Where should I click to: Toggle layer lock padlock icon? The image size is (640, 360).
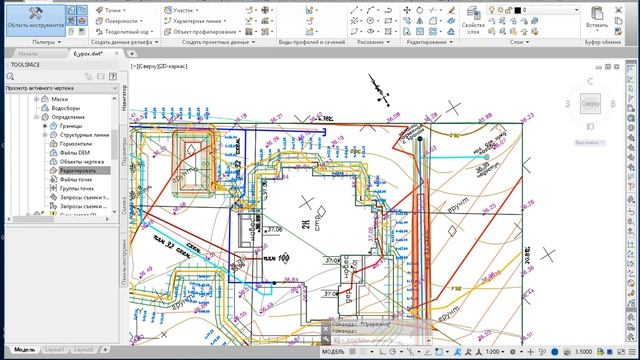pos(509,10)
